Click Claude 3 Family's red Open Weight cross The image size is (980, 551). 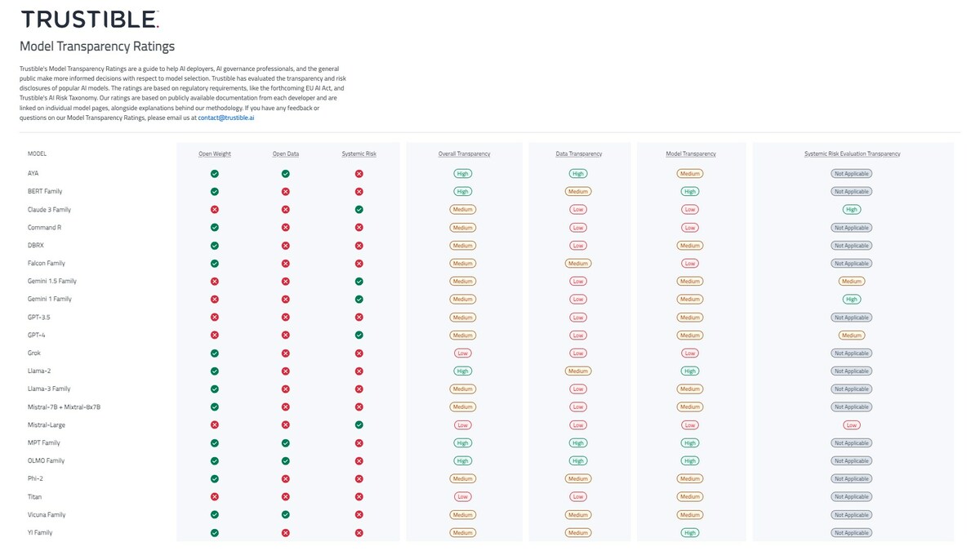[x=215, y=210]
